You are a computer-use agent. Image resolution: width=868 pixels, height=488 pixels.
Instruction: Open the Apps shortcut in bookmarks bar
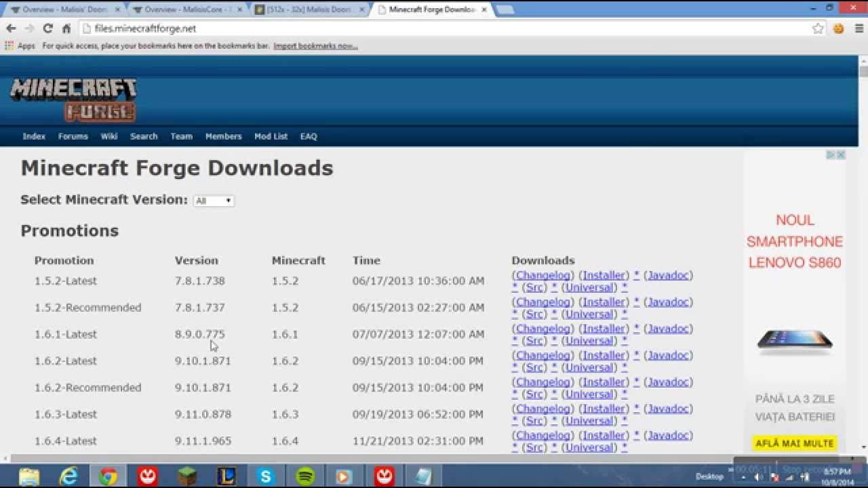[20, 46]
